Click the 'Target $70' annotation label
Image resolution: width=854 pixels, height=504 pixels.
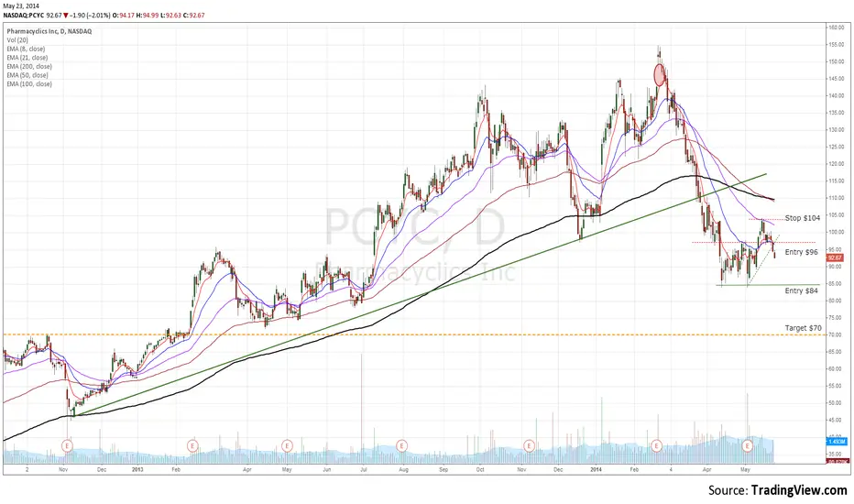(804, 328)
